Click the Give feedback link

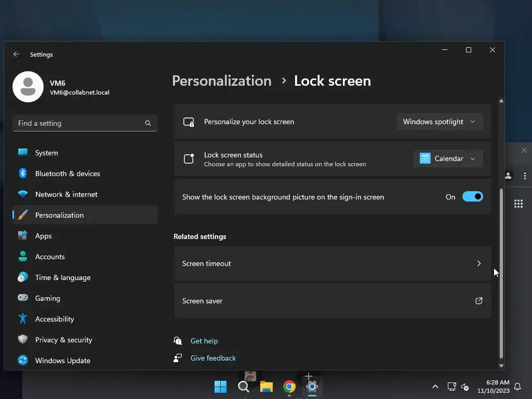click(x=213, y=358)
